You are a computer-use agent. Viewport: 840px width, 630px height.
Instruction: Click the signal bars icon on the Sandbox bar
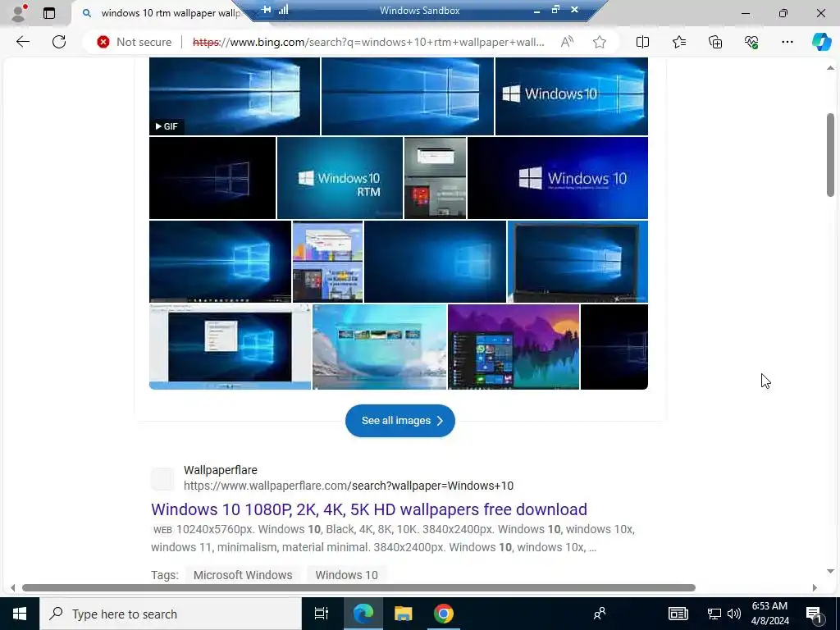(x=283, y=10)
